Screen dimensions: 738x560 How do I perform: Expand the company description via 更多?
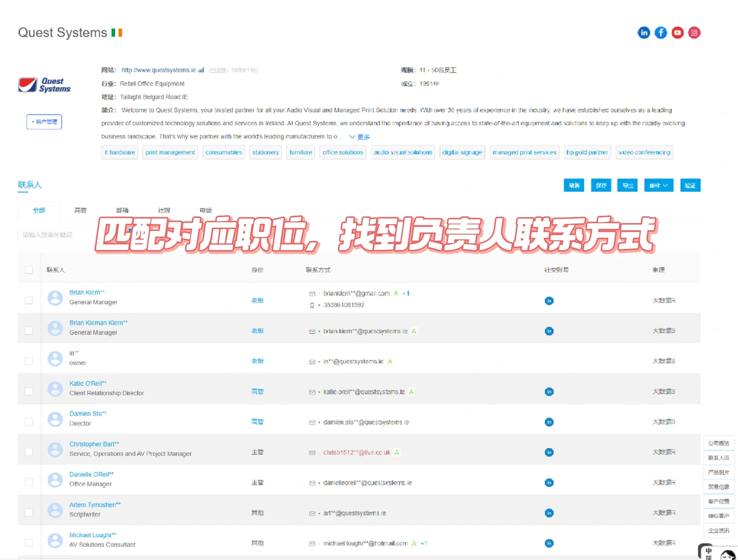(x=361, y=136)
